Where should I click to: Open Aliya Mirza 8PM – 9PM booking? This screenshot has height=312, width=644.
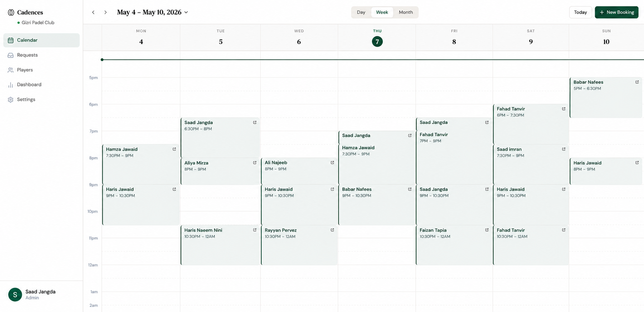(x=220, y=171)
